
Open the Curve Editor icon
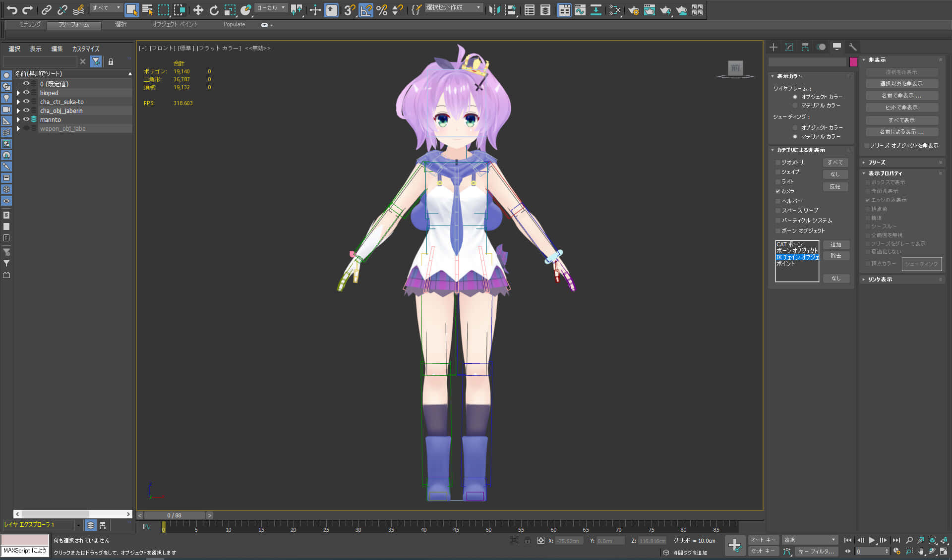click(580, 9)
